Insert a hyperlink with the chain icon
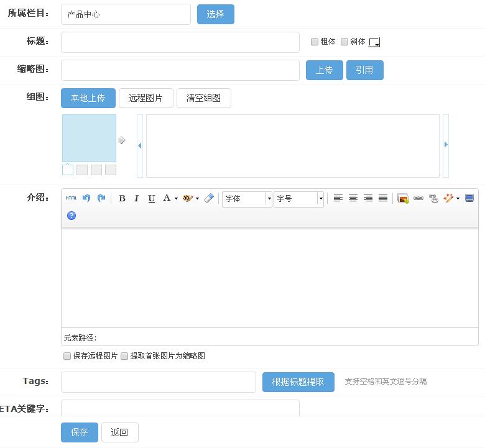485x448 pixels. tap(418, 198)
